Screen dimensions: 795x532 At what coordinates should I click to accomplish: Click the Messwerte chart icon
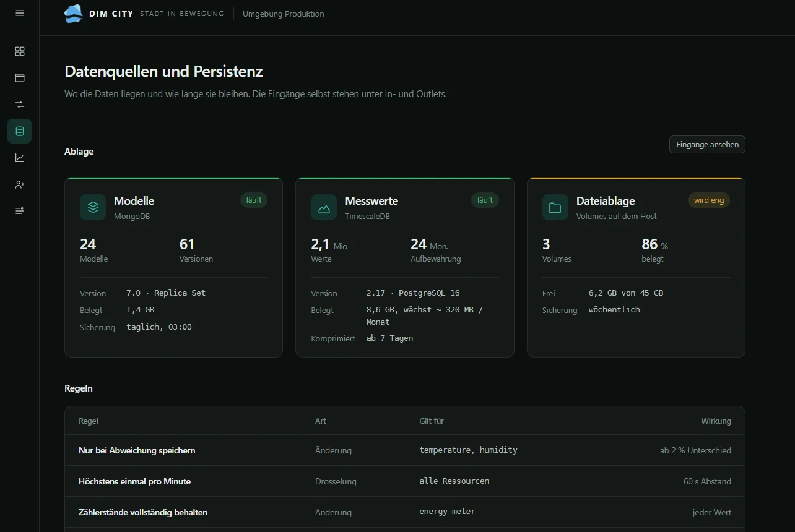point(324,207)
